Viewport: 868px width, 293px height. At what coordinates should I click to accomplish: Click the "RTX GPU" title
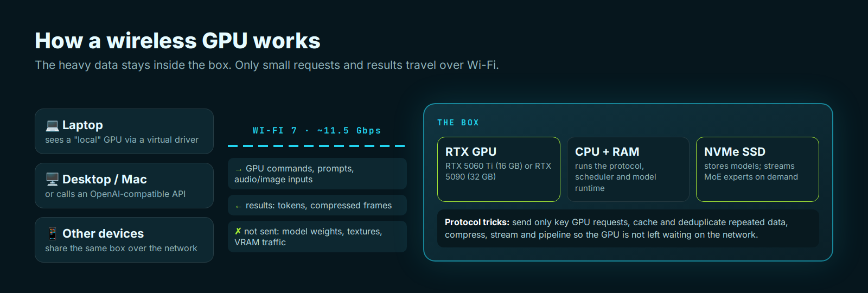pyautogui.click(x=471, y=152)
